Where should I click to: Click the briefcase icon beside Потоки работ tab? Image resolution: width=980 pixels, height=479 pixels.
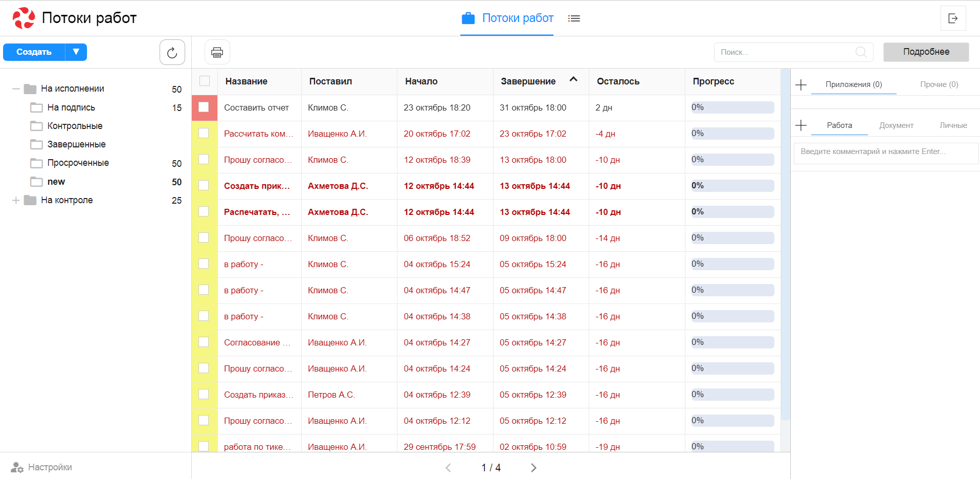468,18
